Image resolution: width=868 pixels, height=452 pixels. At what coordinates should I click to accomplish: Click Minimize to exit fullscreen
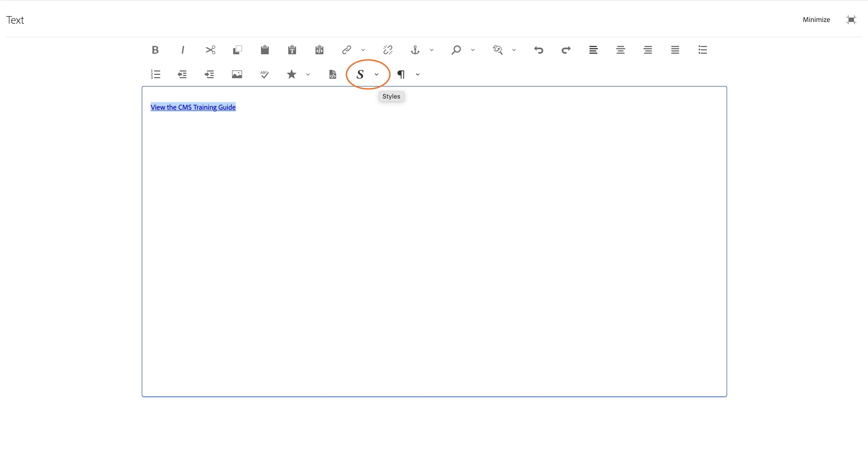point(816,19)
